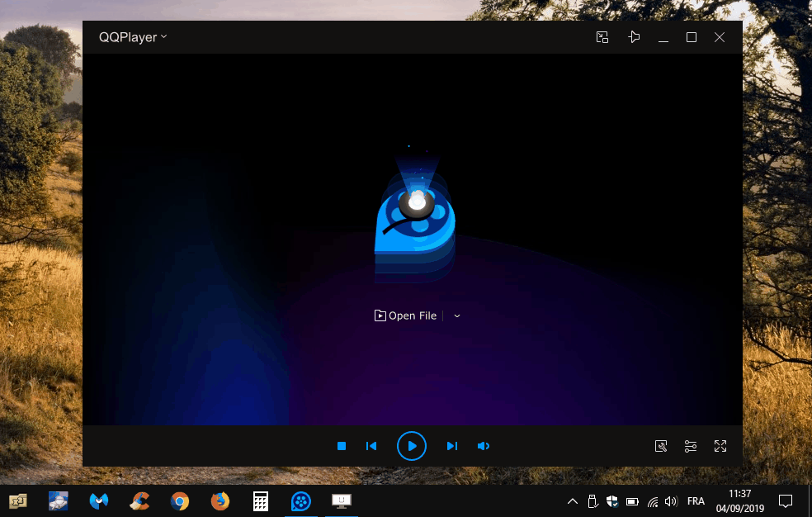Pin QQPlayer window on top
The image size is (812, 517).
coord(634,37)
